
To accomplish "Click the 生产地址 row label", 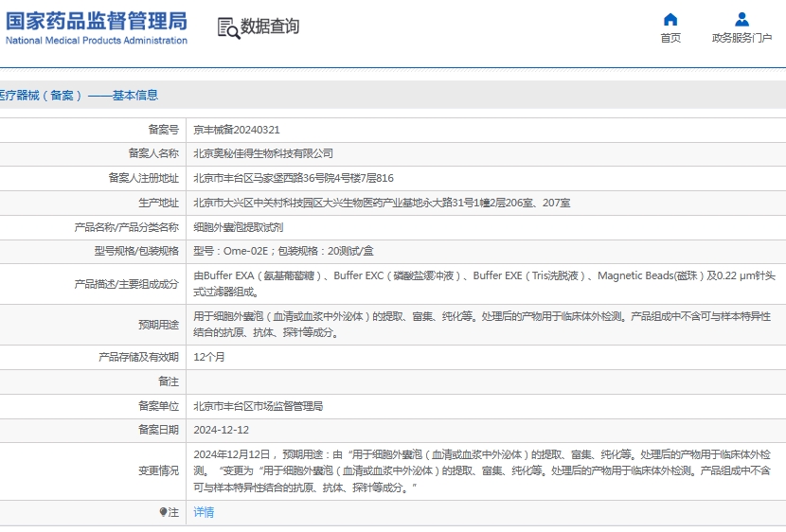I will click(158, 203).
